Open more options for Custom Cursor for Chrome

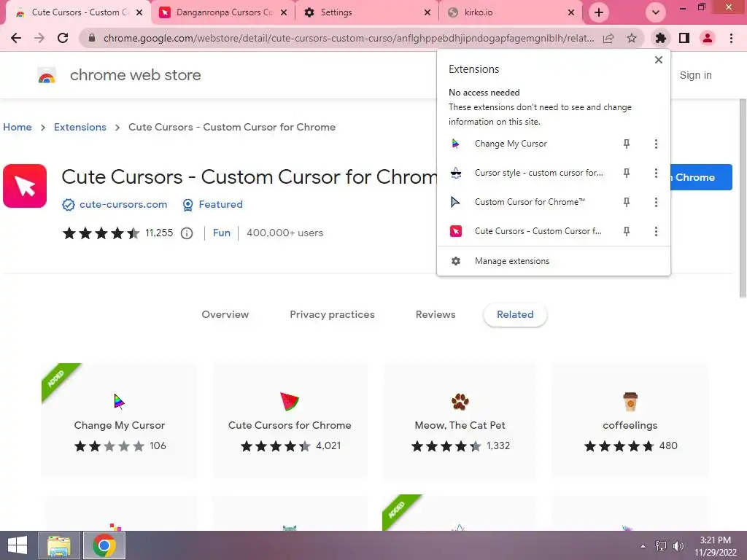tap(656, 202)
